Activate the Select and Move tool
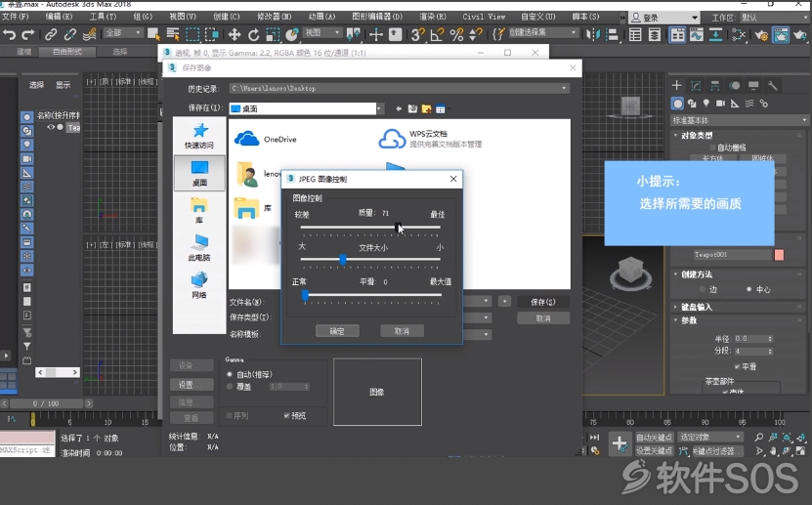812x505 pixels. [235, 34]
